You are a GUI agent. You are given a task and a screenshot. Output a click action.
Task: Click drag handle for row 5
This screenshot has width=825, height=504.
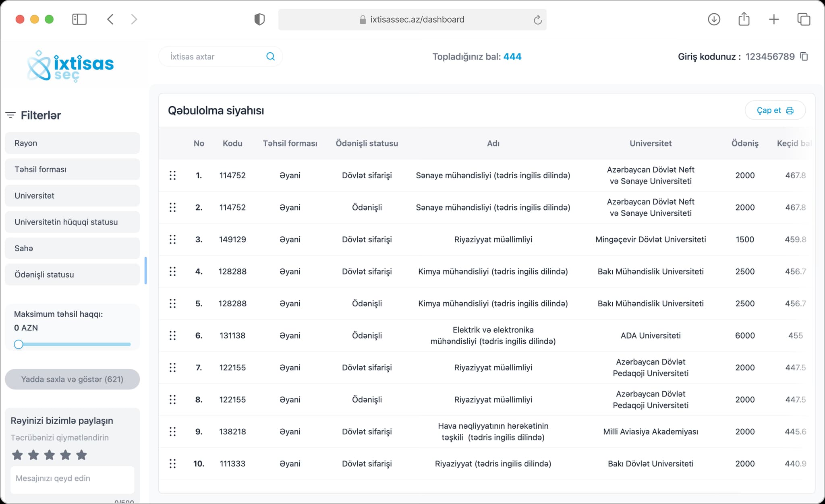tap(172, 304)
